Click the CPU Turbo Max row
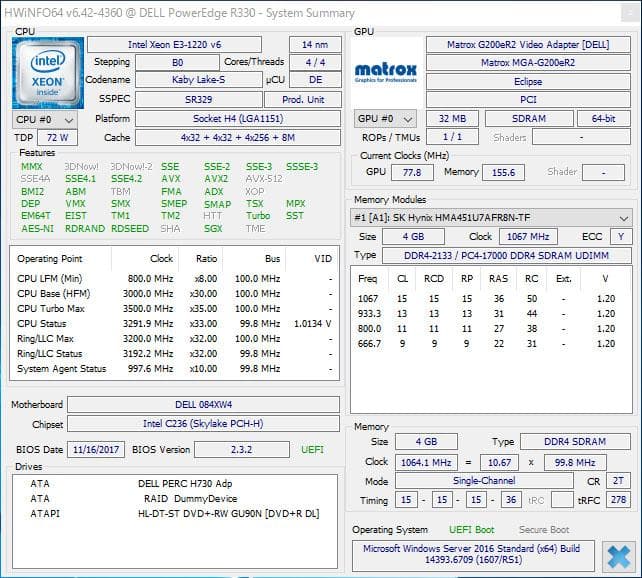This screenshot has width=642, height=578. (174, 309)
